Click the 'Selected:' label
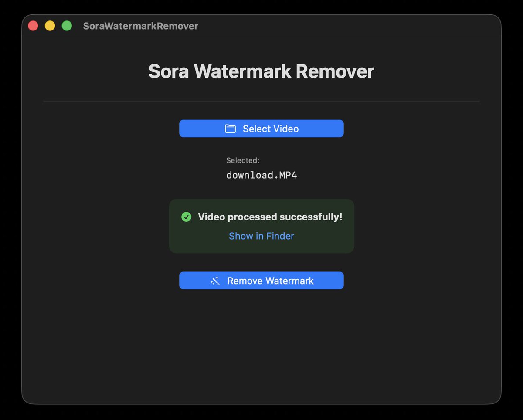Image resolution: width=523 pixels, height=420 pixels. [243, 160]
